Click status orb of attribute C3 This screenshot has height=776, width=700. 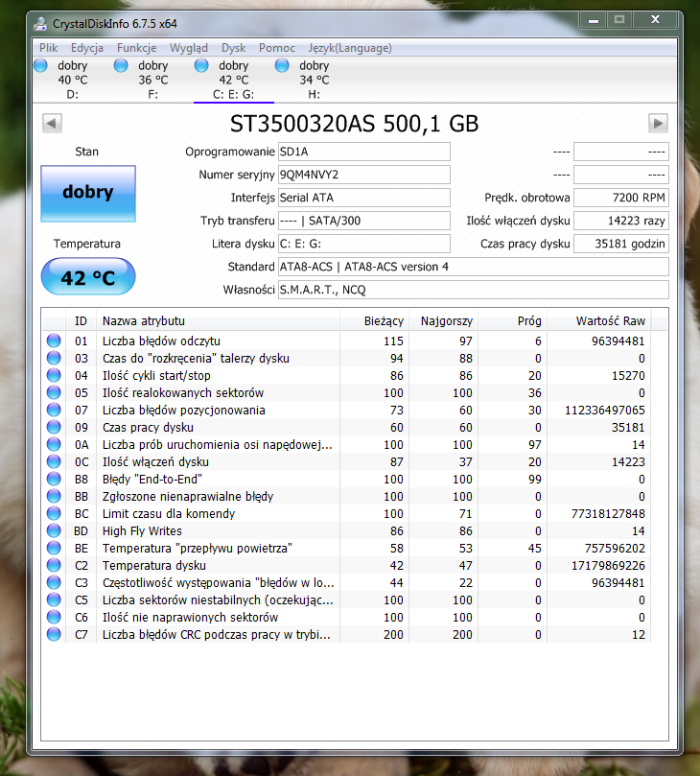point(54,582)
